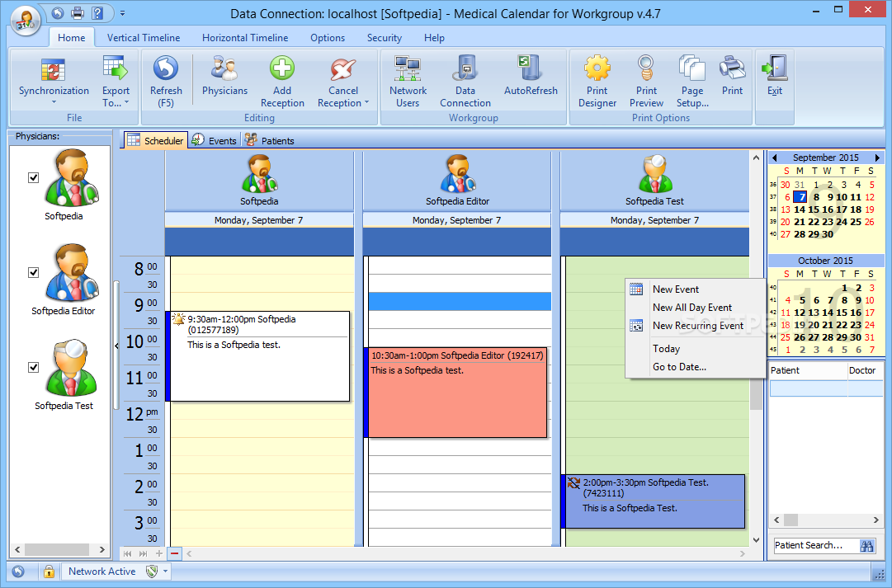
Task: Uncheck the Softpedia physician checkbox
Action: tap(34, 178)
